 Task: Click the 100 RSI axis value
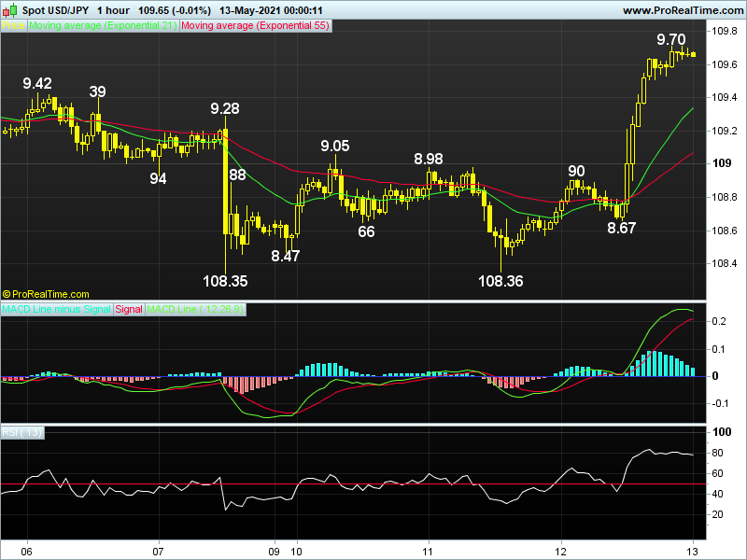click(x=721, y=432)
